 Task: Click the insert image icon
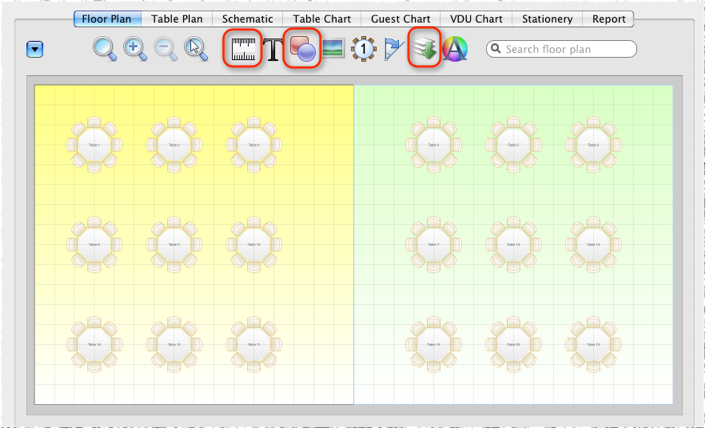334,50
